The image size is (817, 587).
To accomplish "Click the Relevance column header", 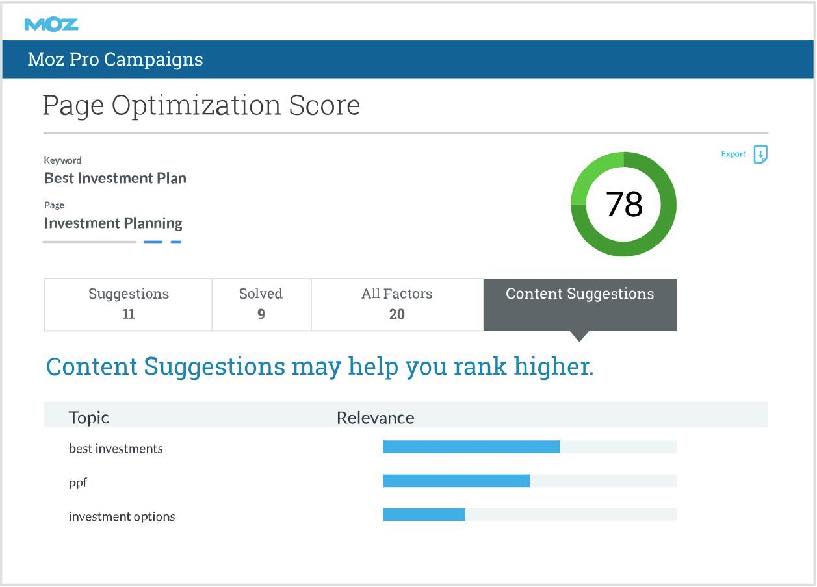I will click(x=375, y=417).
